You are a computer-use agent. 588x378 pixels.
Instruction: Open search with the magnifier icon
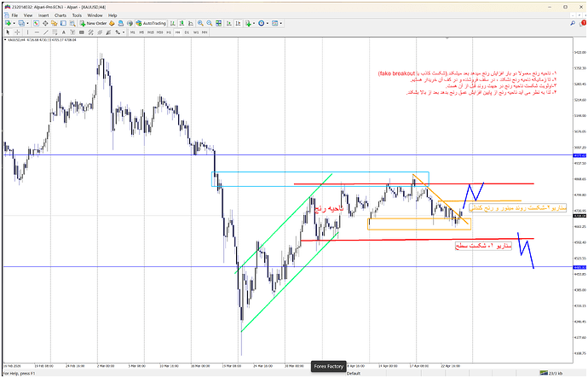tap(573, 23)
